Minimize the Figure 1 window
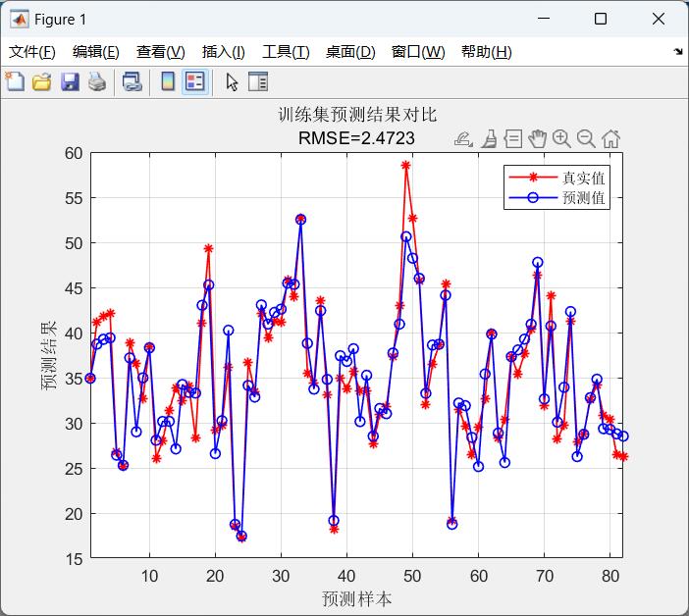The image size is (689, 616). (544, 19)
